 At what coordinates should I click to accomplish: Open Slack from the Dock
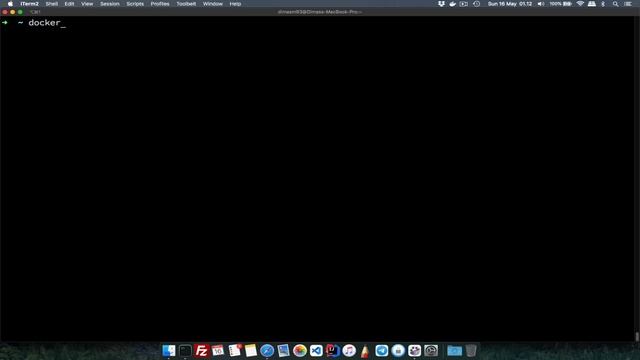[x=414, y=350]
